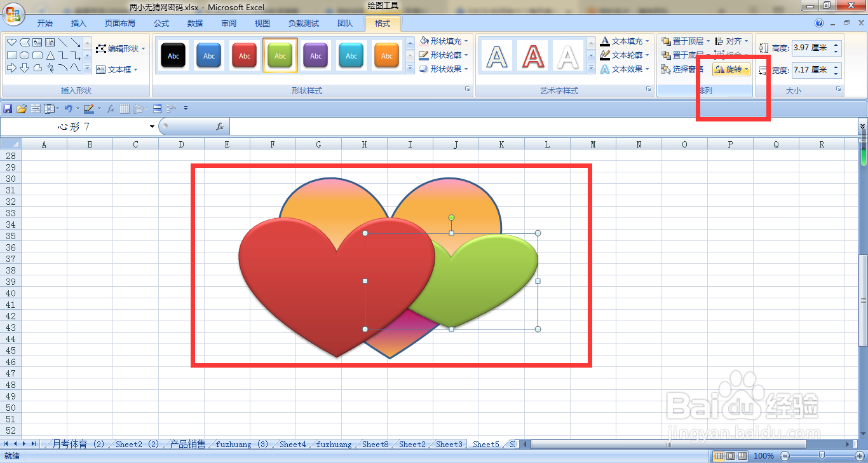Open the 产品销售 worksheet tab

[187, 445]
